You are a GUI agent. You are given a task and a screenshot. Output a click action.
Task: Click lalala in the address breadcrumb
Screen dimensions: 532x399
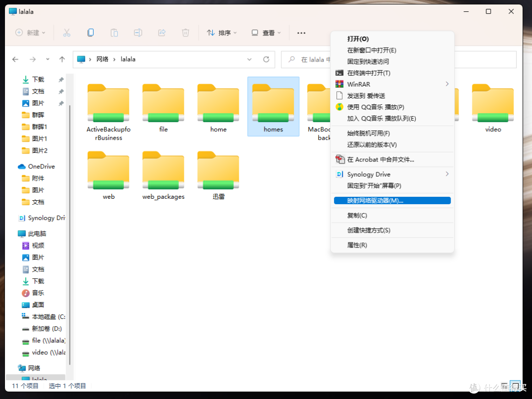coord(128,60)
